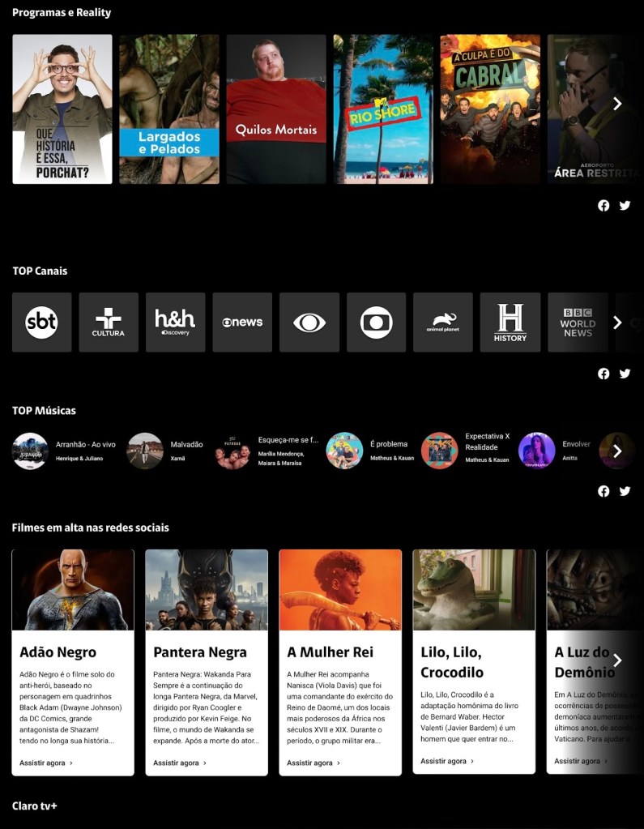Advance TOP Músicas list with arrow
This screenshot has width=644, height=829.
(617, 451)
